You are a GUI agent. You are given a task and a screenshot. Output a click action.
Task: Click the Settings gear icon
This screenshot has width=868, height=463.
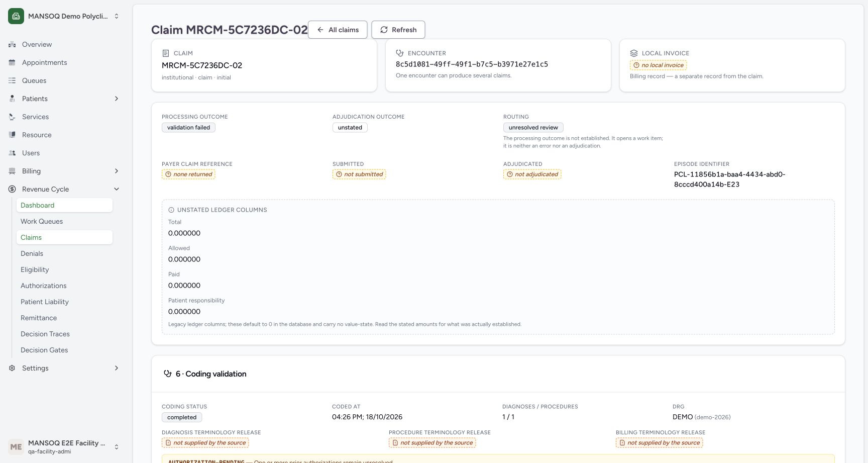[12, 368]
